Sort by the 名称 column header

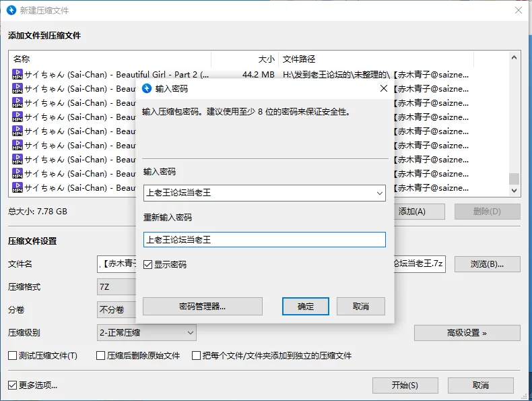[110, 59]
